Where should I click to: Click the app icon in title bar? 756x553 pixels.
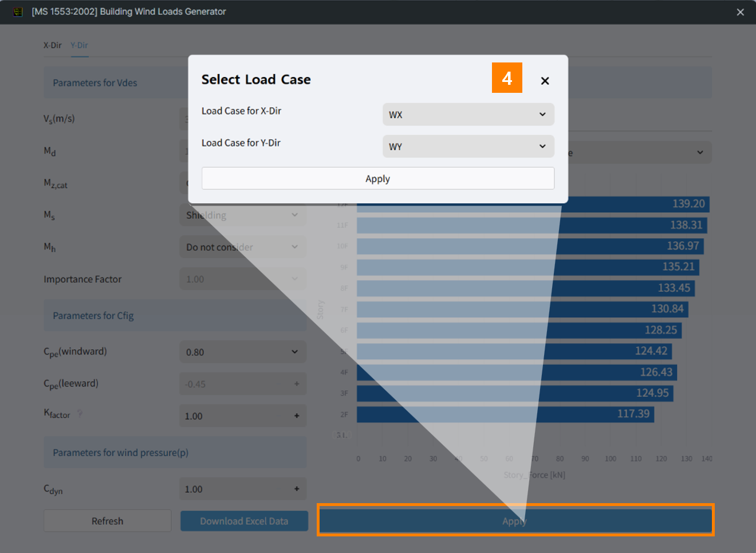[18, 11]
